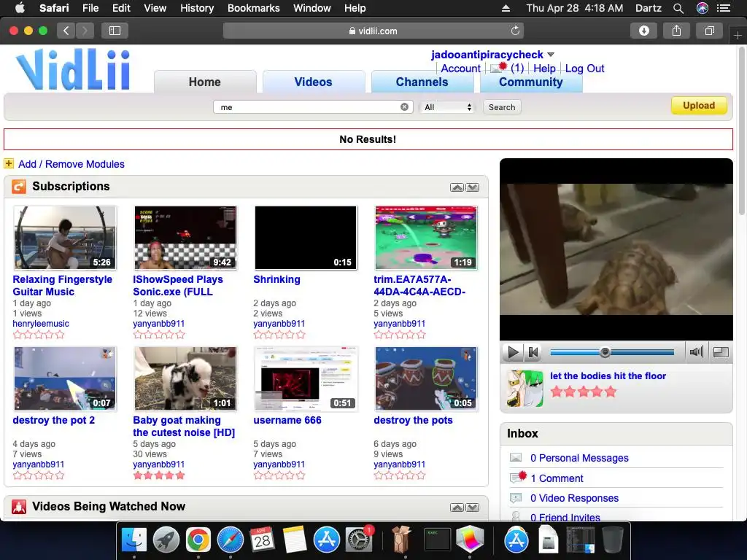Click the Videos Being Watched Now icon

pyautogui.click(x=19, y=507)
